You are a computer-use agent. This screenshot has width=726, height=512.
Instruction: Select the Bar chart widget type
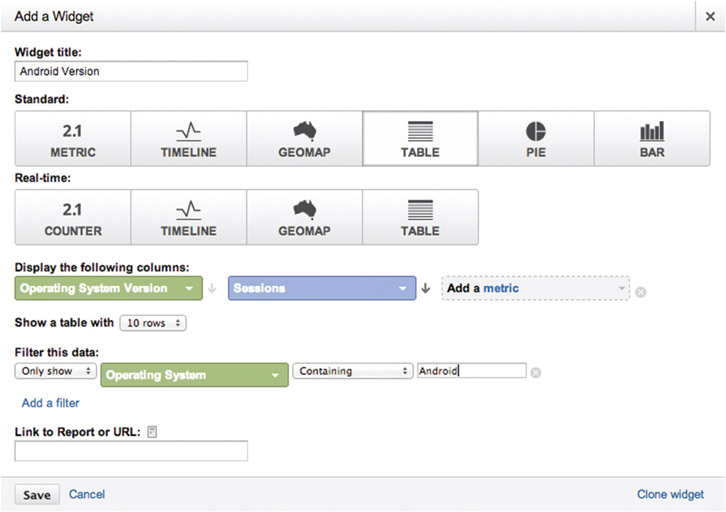pos(652,138)
